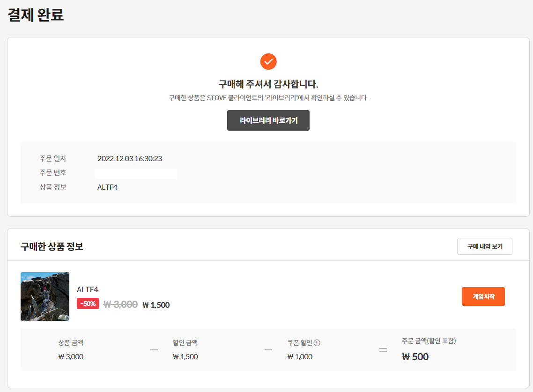Click the coupon discount amount ₩1,000
The image size is (533, 392).
(x=300, y=357)
